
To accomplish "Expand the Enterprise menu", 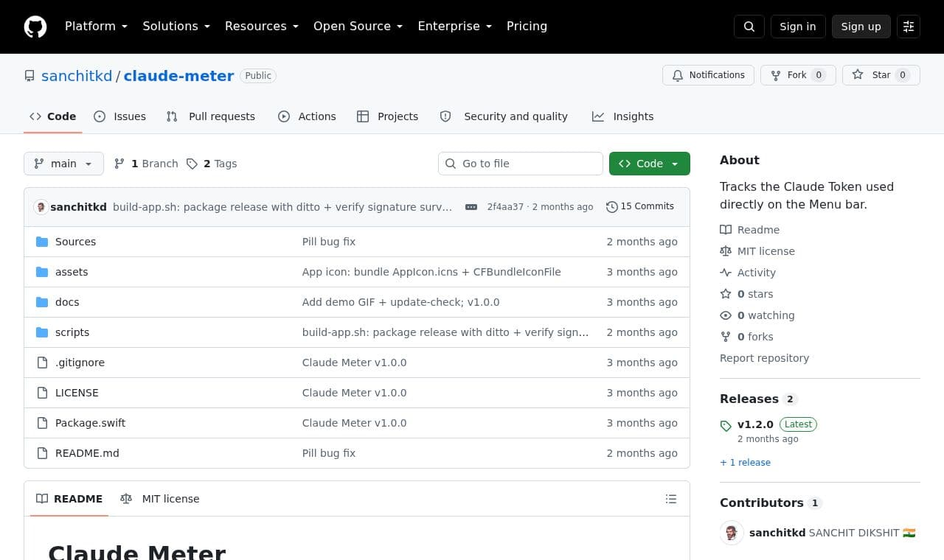I will click(x=455, y=27).
